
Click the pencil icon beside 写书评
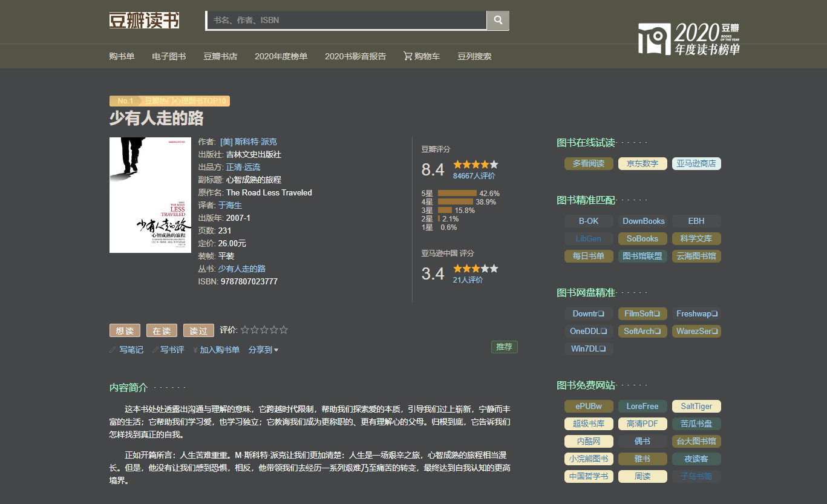click(155, 350)
